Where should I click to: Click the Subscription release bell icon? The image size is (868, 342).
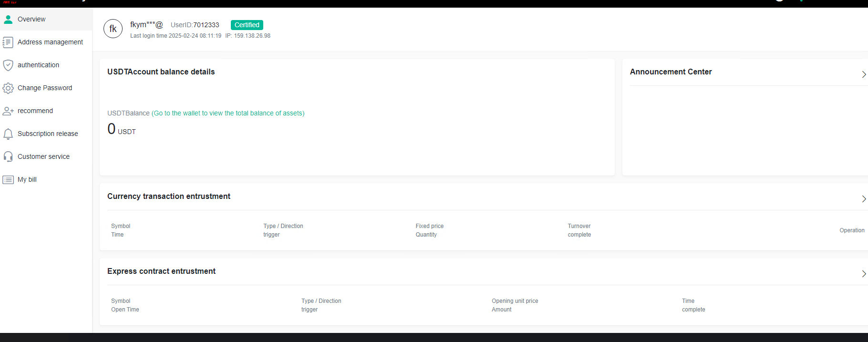pos(8,134)
